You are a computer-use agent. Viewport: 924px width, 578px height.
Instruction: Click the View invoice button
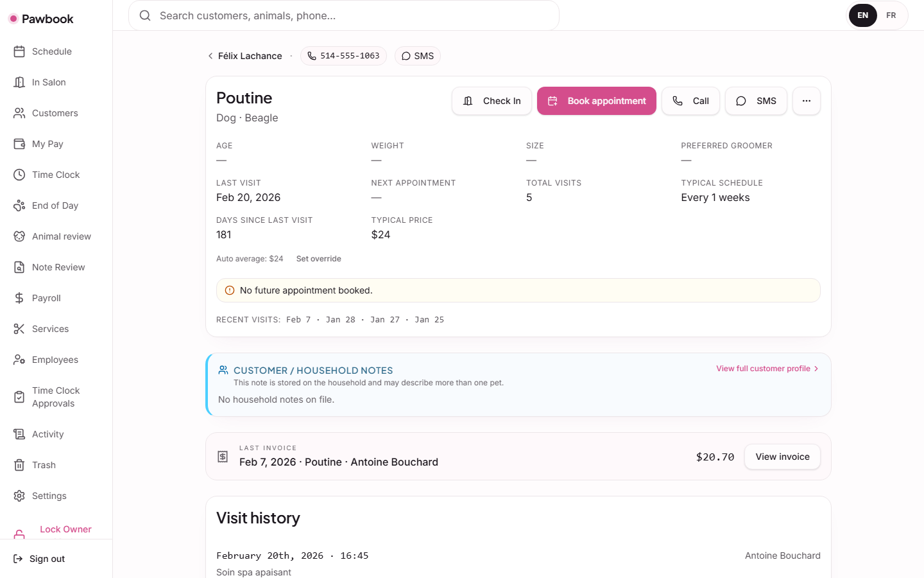pyautogui.click(x=782, y=457)
